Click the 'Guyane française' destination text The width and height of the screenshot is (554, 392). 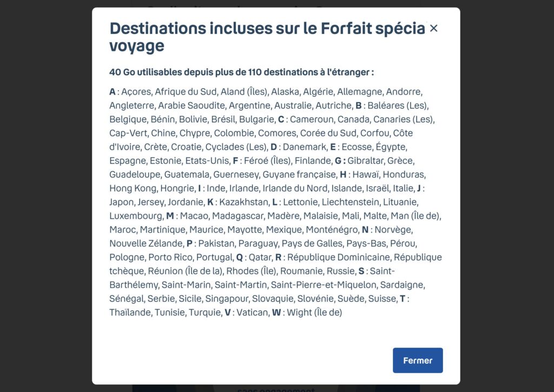coord(299,175)
